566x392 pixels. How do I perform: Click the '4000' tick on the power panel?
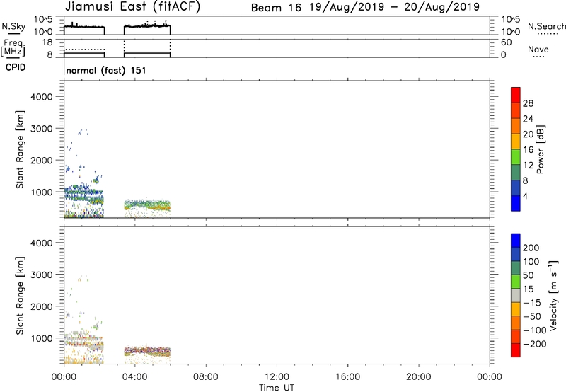[42, 97]
